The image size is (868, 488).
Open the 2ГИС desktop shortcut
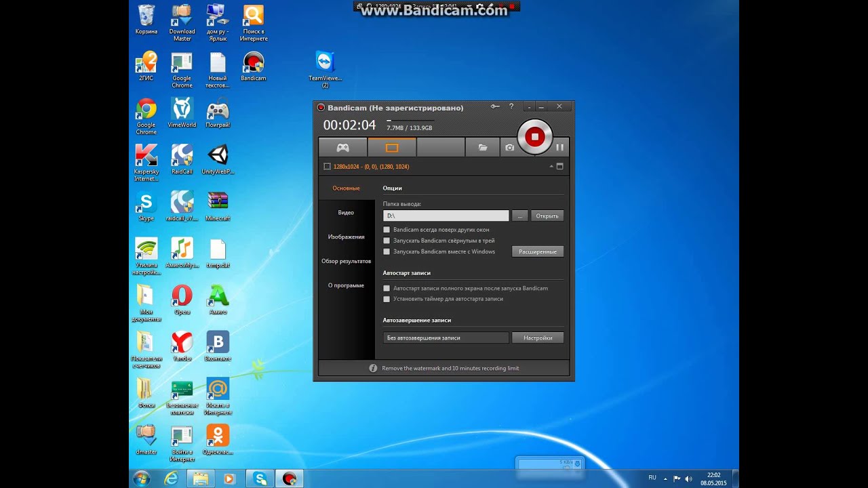tap(146, 66)
